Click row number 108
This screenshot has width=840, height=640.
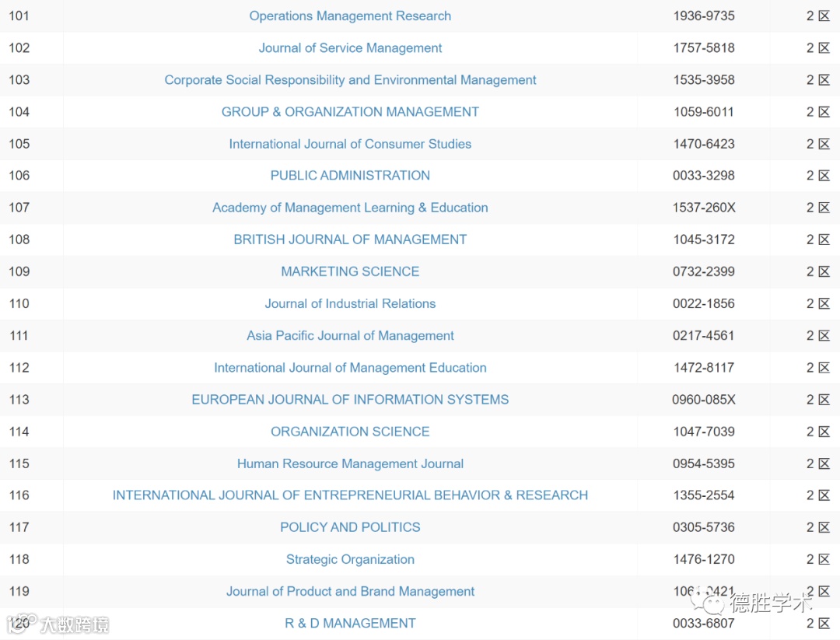19,240
